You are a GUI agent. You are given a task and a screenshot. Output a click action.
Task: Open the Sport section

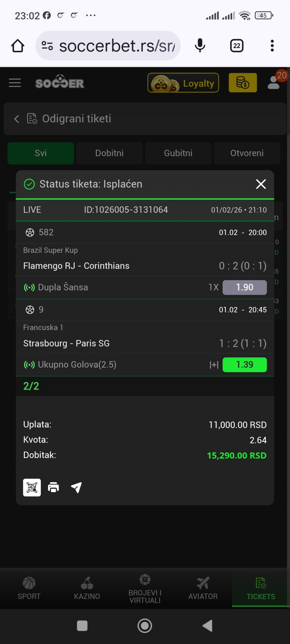pos(29,588)
